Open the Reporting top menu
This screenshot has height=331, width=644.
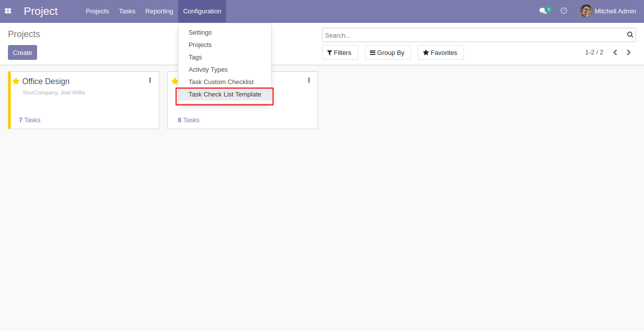pos(159,11)
